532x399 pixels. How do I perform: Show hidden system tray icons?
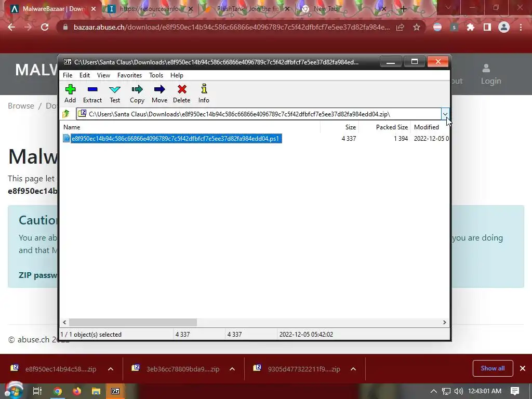[x=434, y=391]
